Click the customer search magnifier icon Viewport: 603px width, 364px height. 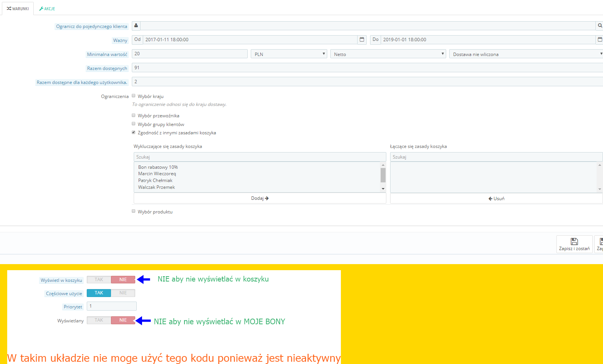600,26
